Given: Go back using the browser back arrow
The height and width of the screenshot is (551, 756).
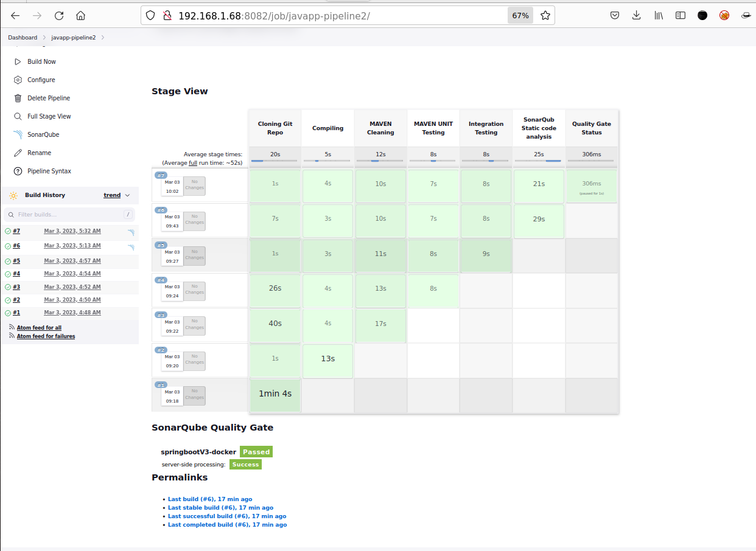Looking at the screenshot, I should pos(15,16).
